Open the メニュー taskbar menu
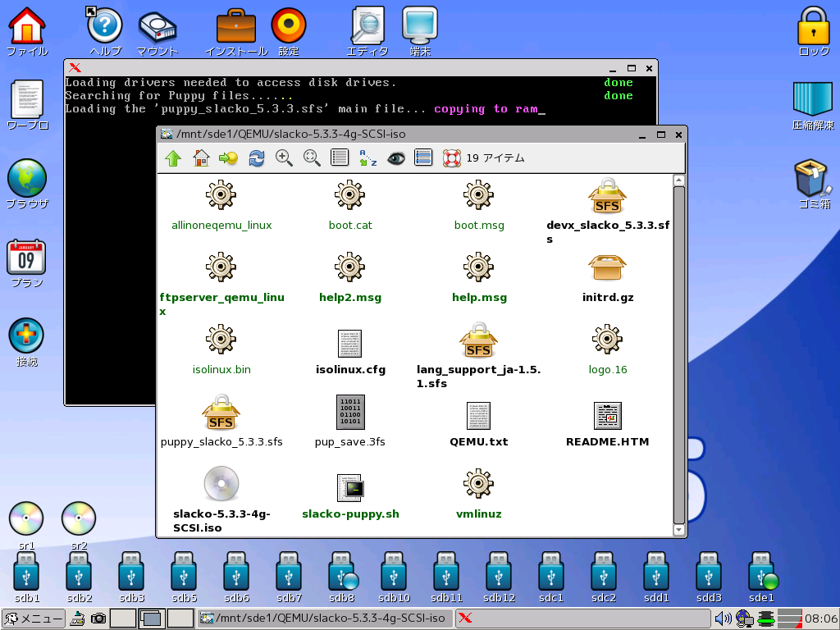The width and height of the screenshot is (840, 630). (31, 619)
